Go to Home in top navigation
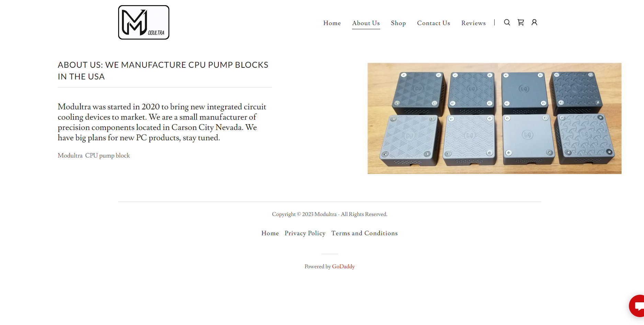 coord(332,23)
